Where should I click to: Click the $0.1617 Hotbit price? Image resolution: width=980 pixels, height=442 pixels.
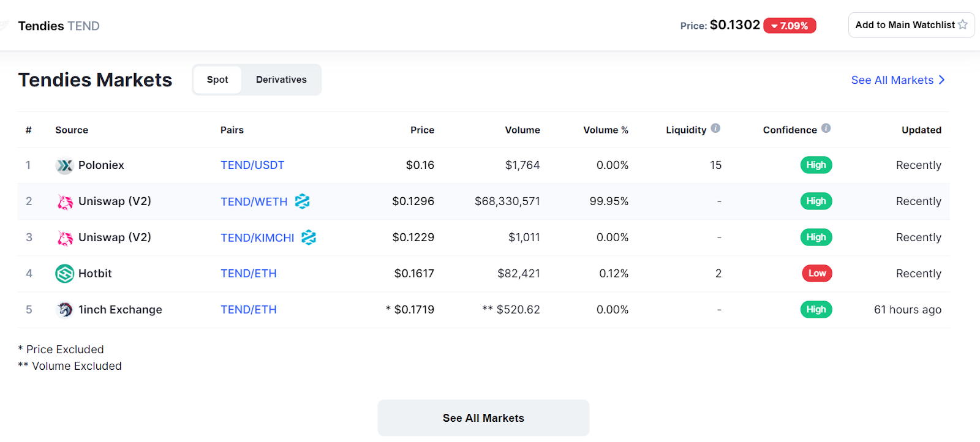pos(414,274)
